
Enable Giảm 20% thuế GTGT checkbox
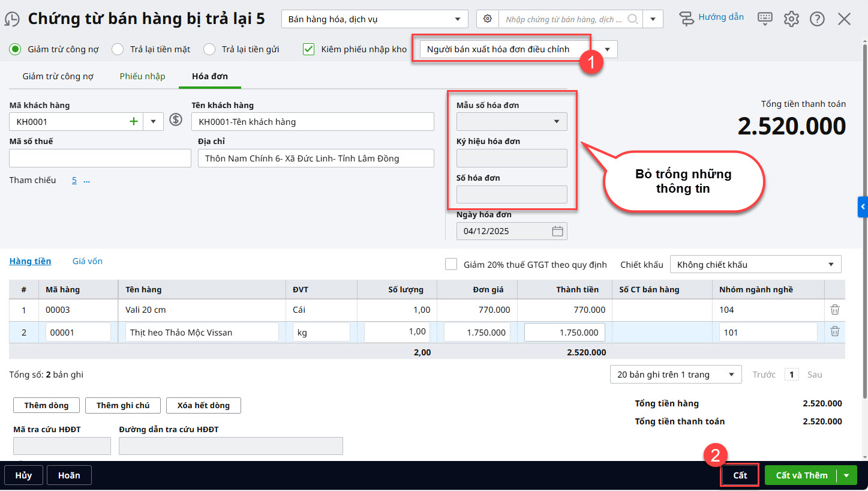coord(451,265)
